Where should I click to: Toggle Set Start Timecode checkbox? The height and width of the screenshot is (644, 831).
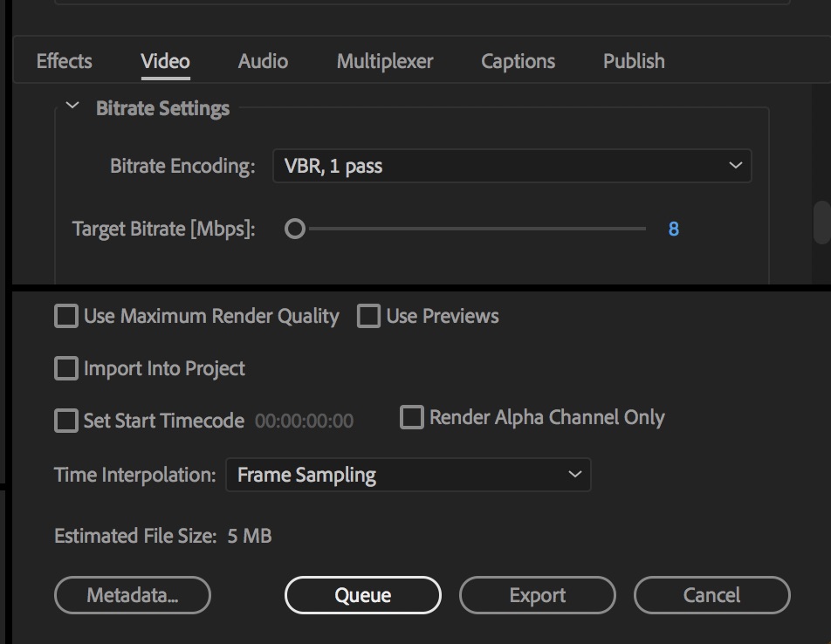pyautogui.click(x=66, y=421)
